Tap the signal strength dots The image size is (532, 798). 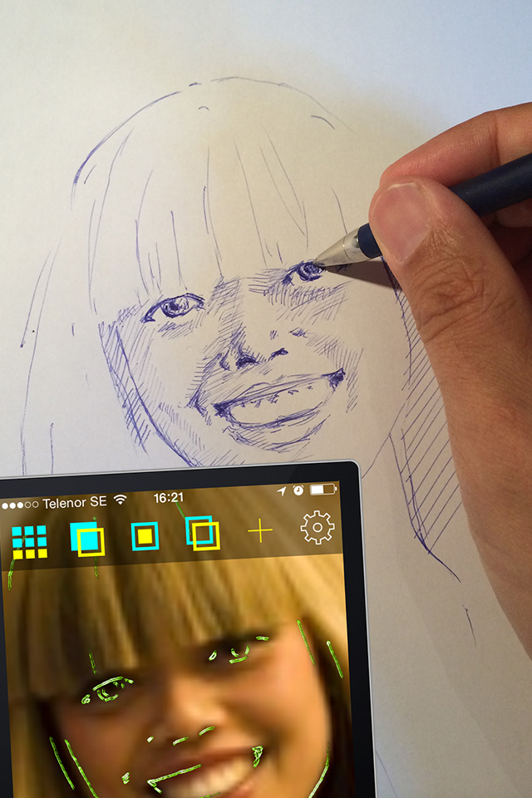click(x=20, y=505)
